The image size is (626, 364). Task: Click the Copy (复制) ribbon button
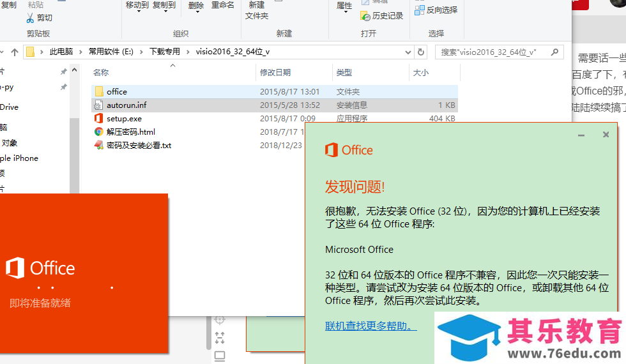tap(8, 5)
